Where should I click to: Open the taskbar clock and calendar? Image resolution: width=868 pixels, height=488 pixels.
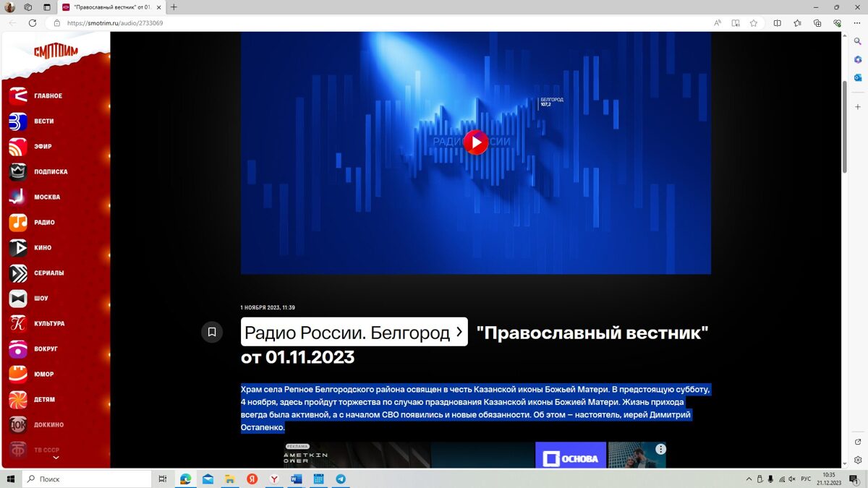tap(829, 479)
